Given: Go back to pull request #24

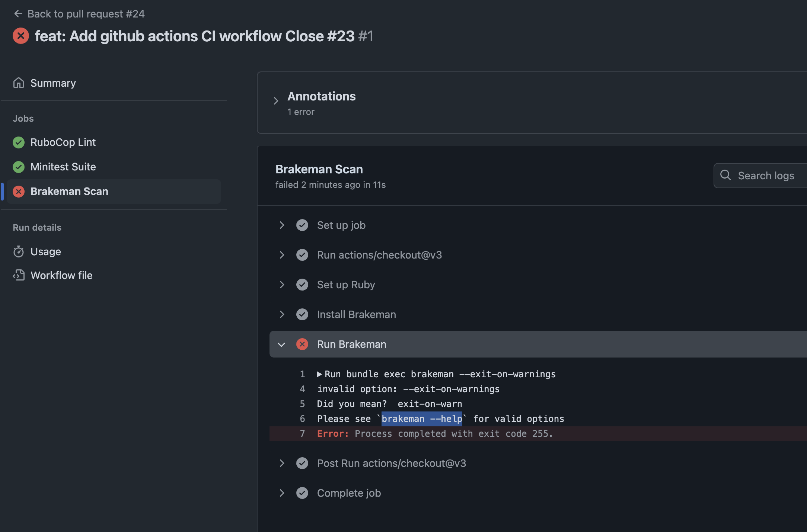Looking at the screenshot, I should coord(86,14).
